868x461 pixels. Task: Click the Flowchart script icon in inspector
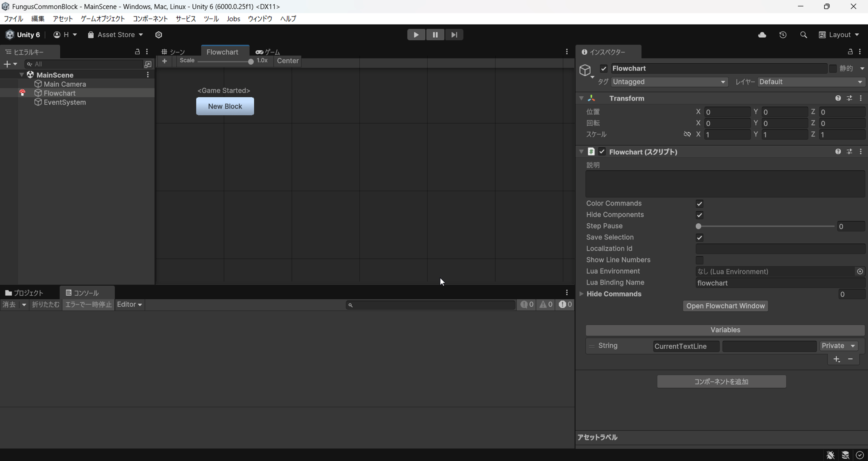point(592,151)
